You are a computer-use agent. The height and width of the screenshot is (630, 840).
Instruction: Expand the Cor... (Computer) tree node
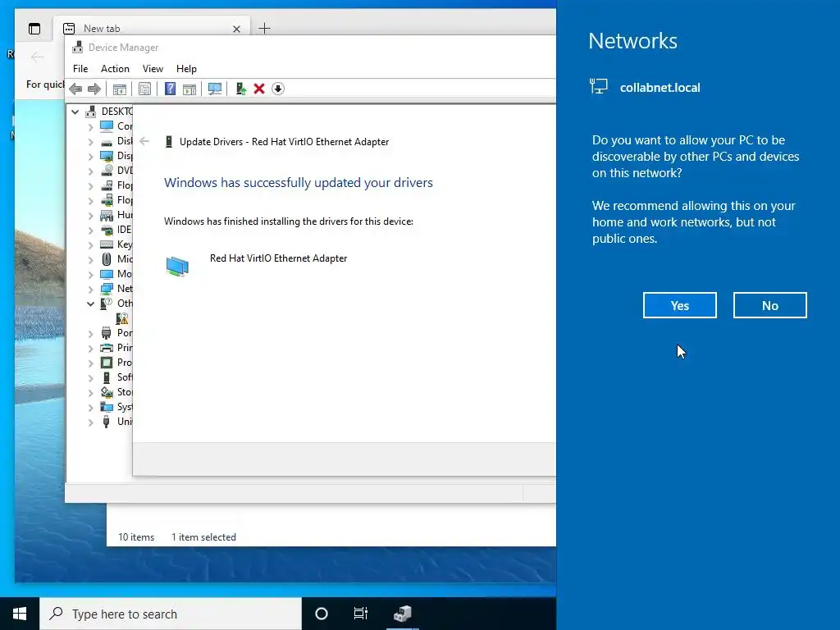click(90, 127)
